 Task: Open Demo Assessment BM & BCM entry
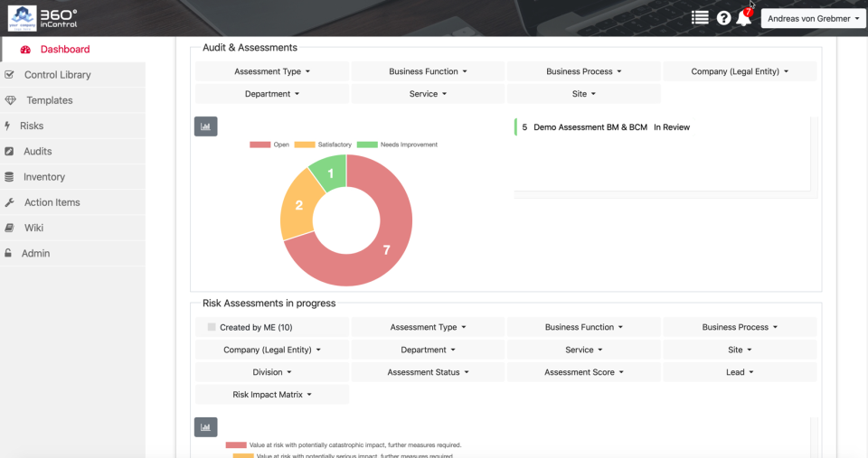coord(590,127)
